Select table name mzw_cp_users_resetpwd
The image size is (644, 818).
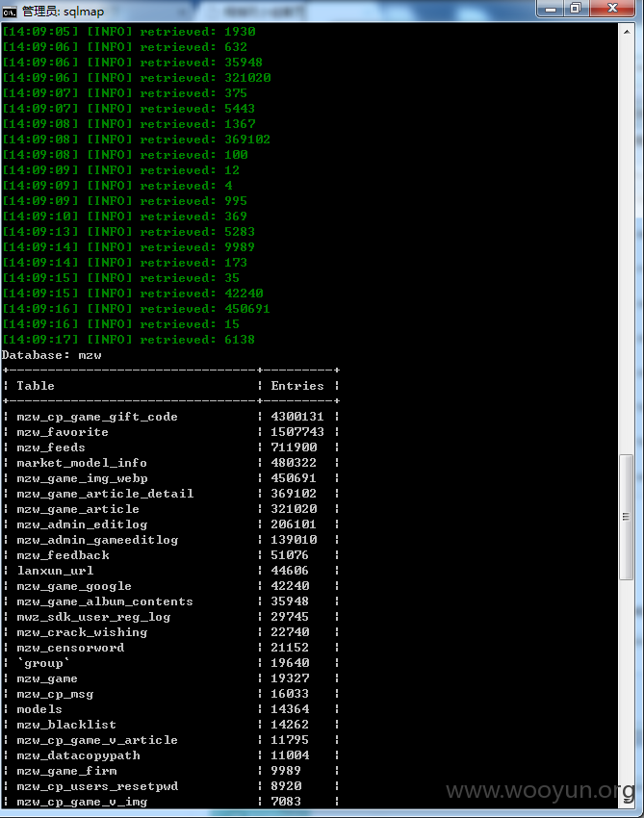pyautogui.click(x=97, y=786)
